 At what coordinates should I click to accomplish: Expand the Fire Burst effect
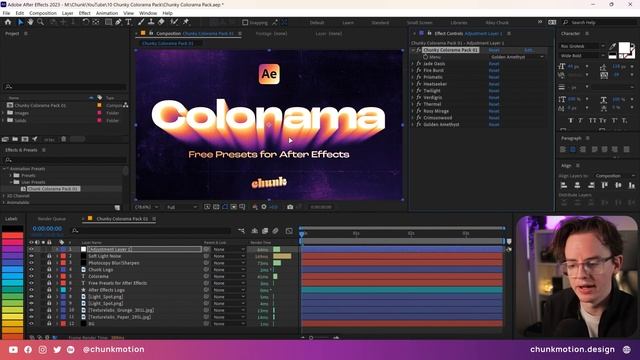tap(413, 70)
